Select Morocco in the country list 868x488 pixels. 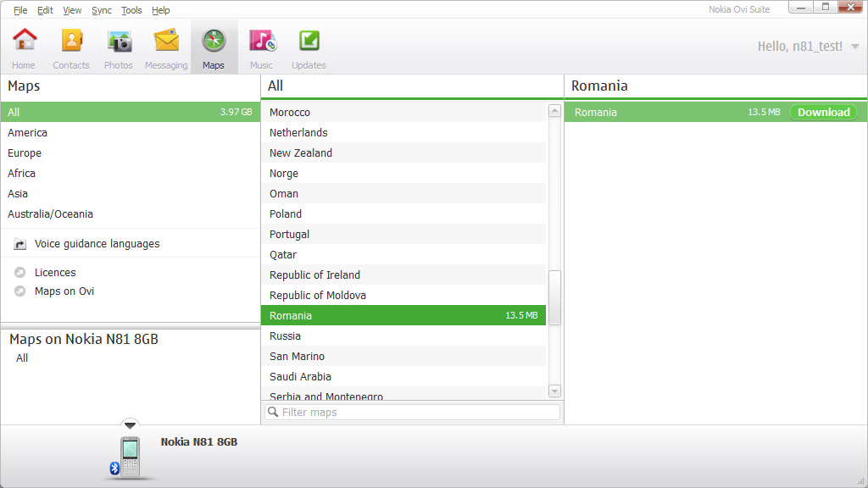(x=403, y=113)
